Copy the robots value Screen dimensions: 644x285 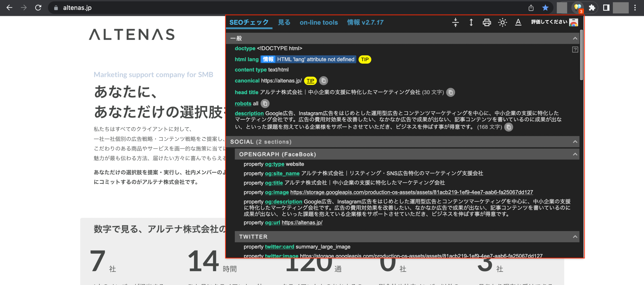265,103
